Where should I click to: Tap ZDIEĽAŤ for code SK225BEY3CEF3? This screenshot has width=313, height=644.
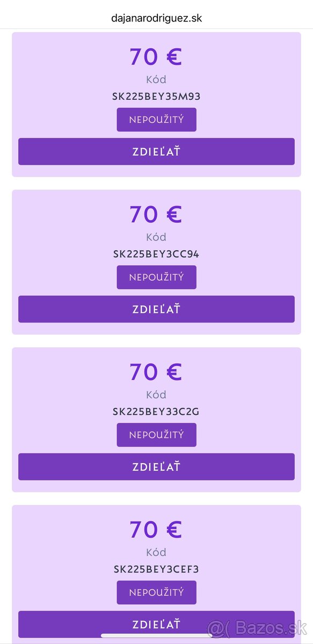(156, 624)
